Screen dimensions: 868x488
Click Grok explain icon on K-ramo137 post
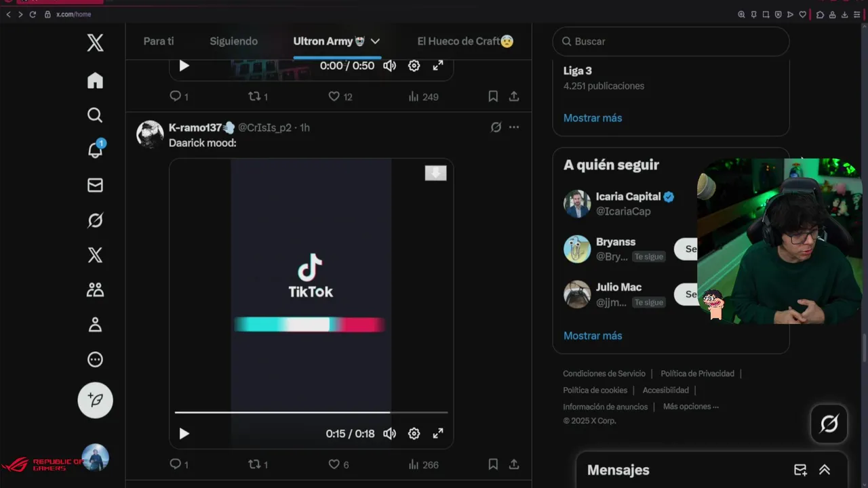point(496,127)
